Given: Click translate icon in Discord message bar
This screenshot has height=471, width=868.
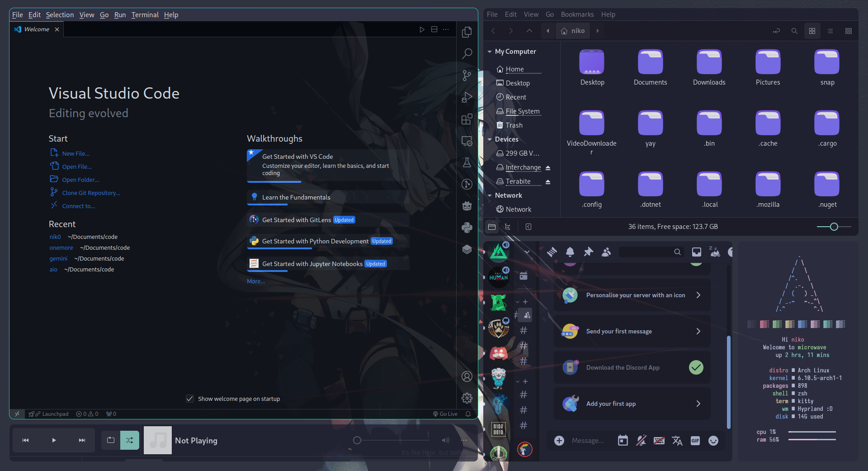Looking at the screenshot, I should pyautogui.click(x=677, y=441).
